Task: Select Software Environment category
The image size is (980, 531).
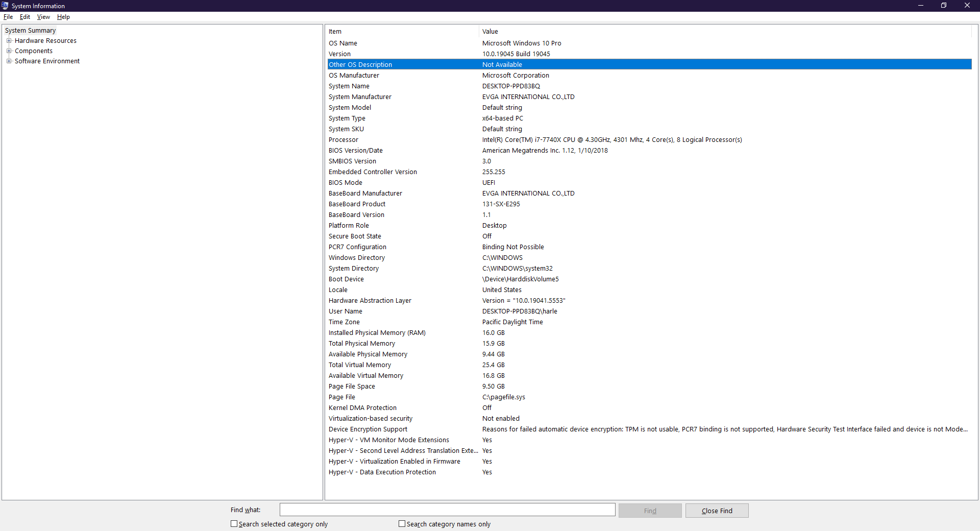Action: (47, 61)
